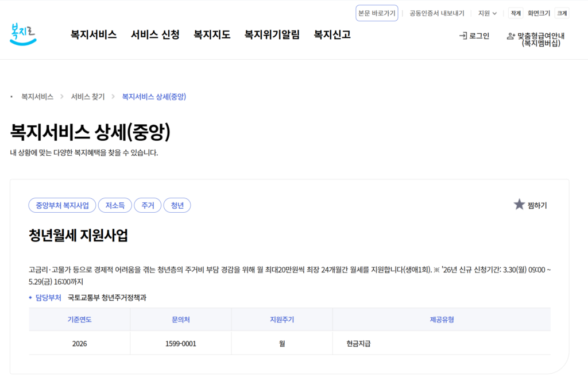Open the 복지신고 menu item
This screenshot has height=380, width=588.
[x=332, y=35]
